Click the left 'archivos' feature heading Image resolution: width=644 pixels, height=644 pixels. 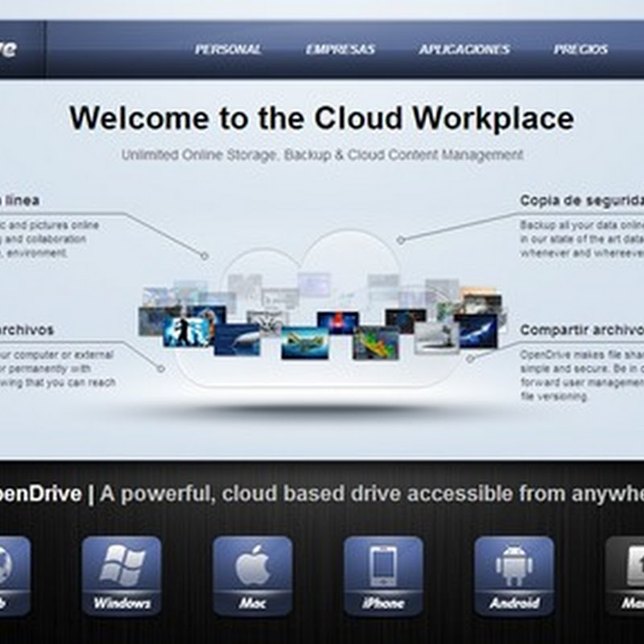(x=27, y=330)
